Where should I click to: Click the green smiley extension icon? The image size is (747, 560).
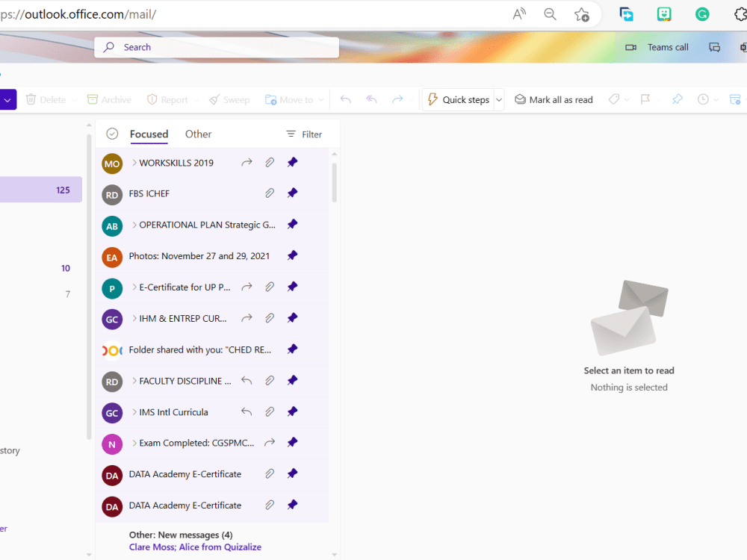click(664, 14)
